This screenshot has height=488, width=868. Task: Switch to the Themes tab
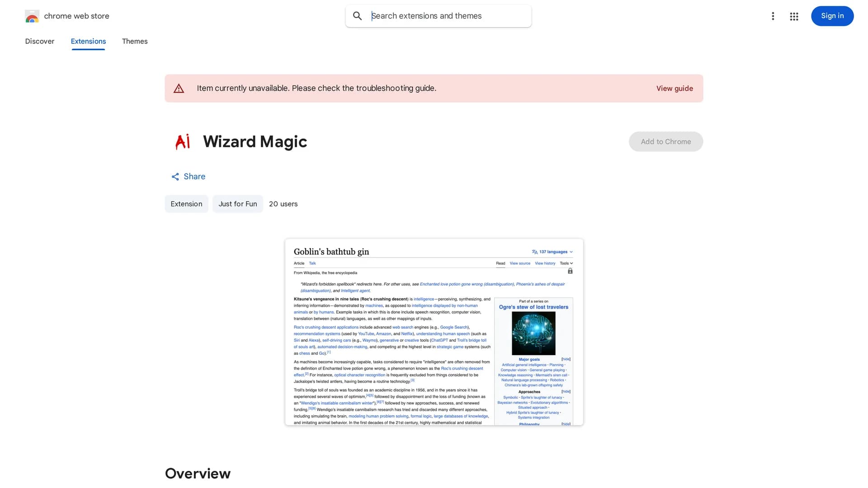click(x=135, y=41)
